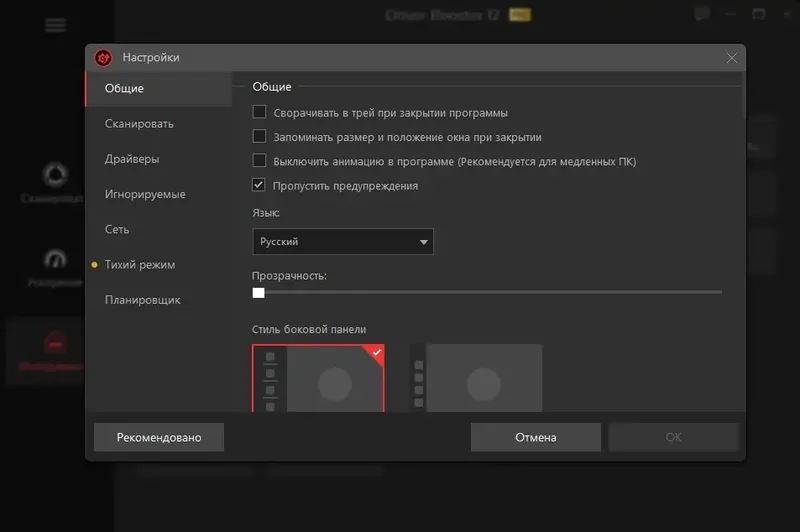
Task: Open the Планировщик tab
Action: (159, 300)
